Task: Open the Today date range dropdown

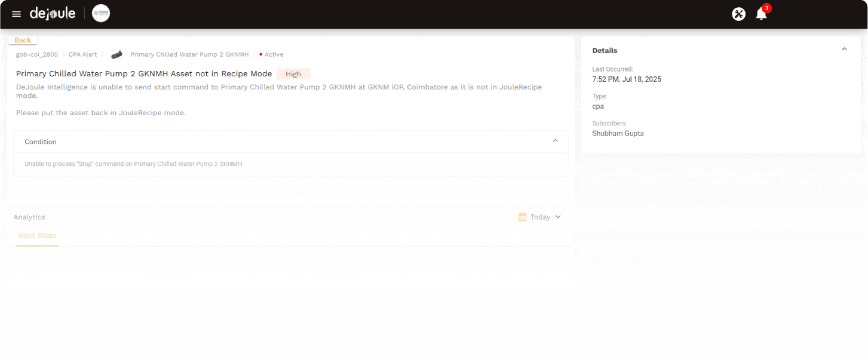Action: [540, 217]
